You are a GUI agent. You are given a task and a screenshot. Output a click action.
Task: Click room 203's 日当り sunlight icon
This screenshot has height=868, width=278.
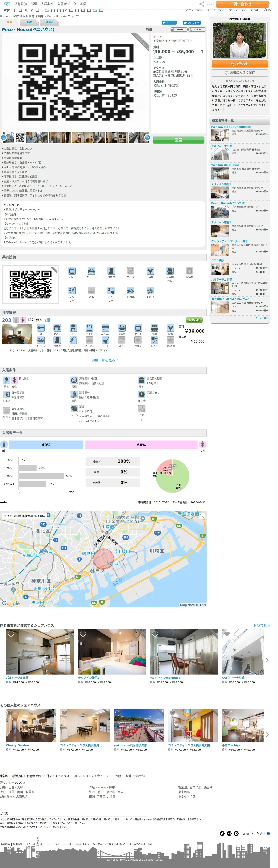pyautogui.click(x=154, y=340)
